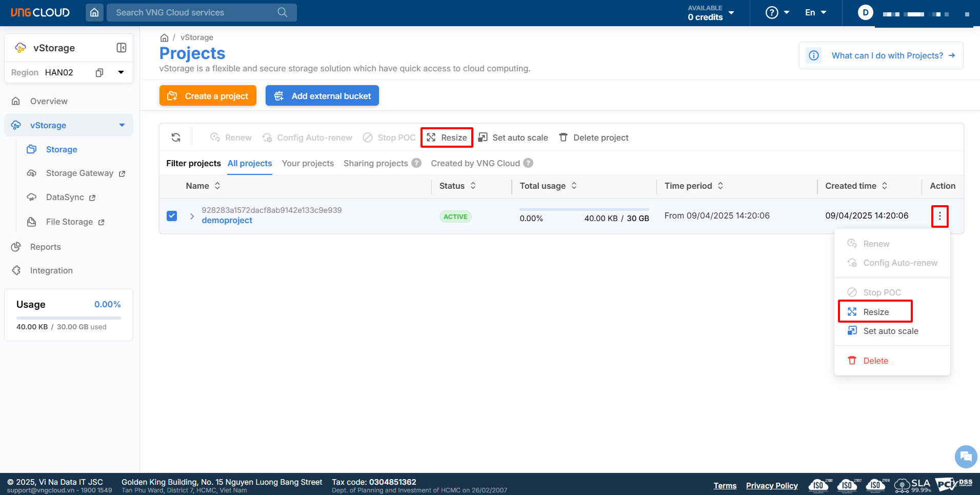Open the live chat support bubble

pyautogui.click(x=966, y=456)
